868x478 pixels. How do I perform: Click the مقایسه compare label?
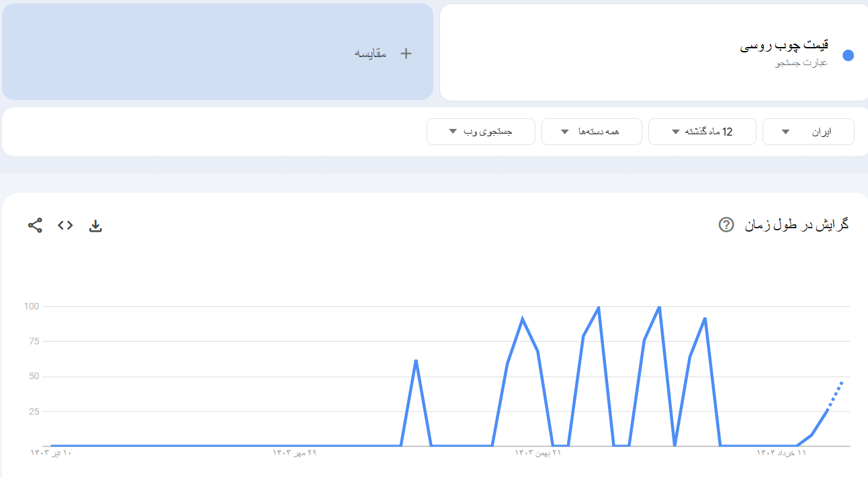point(371,54)
